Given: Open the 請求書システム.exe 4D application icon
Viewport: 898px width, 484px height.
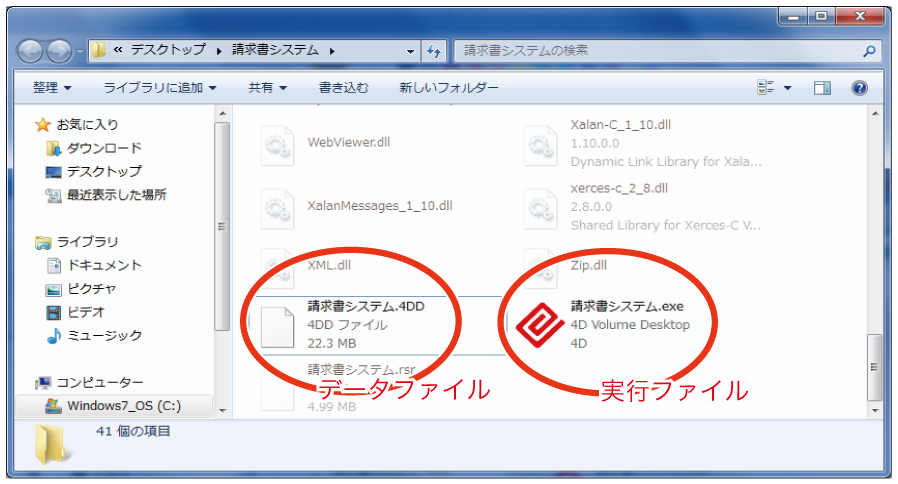Looking at the screenshot, I should (541, 324).
